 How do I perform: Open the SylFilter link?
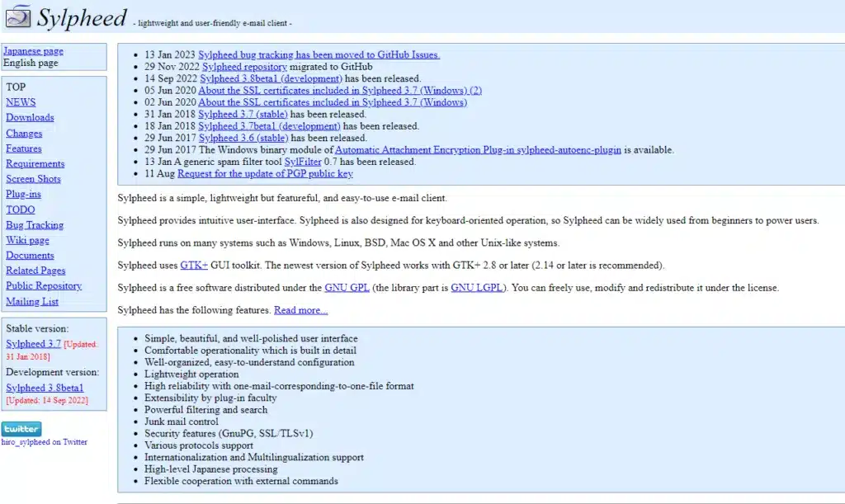pos(303,162)
